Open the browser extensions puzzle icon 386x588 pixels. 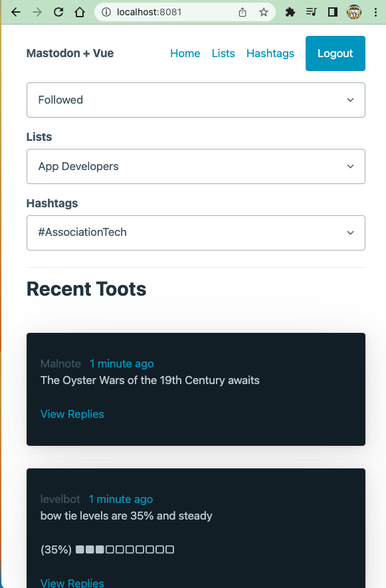click(x=290, y=12)
